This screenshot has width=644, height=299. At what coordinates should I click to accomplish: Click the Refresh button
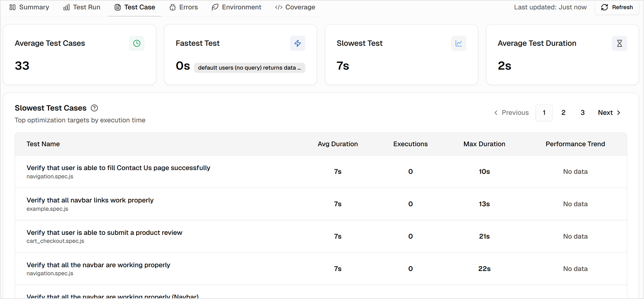tap(617, 7)
